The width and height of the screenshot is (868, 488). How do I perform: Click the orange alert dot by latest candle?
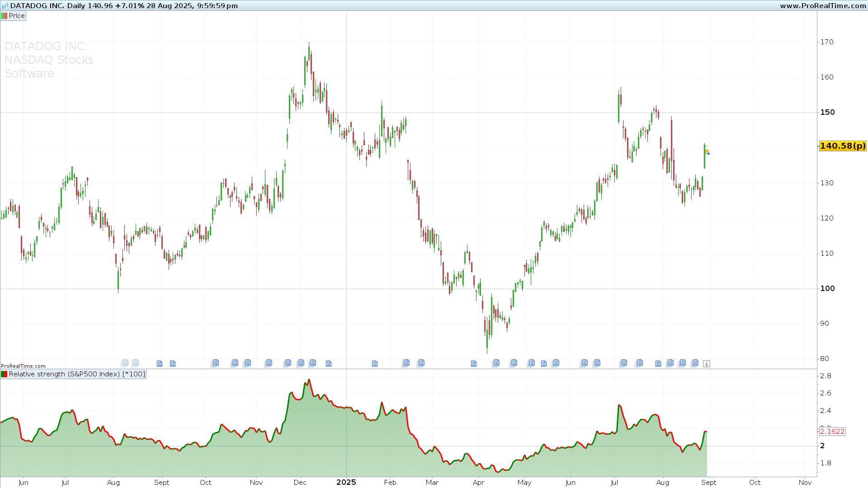707,152
